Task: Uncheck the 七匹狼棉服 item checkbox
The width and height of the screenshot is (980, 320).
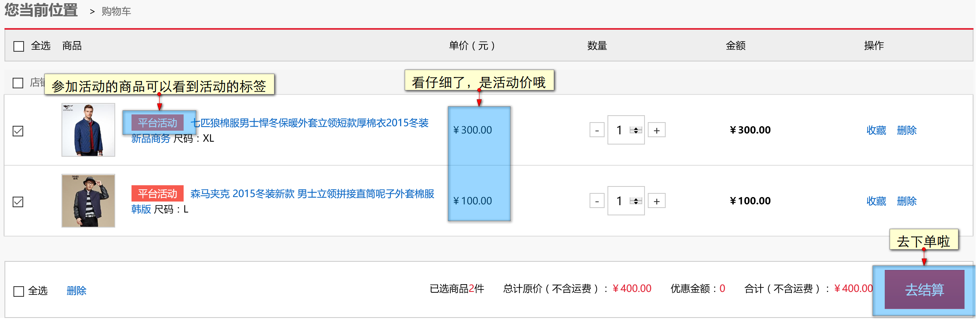Action: [18, 131]
